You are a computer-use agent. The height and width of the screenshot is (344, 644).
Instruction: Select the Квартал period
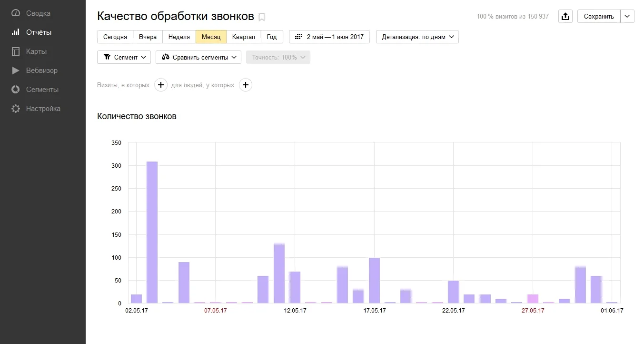pos(244,37)
